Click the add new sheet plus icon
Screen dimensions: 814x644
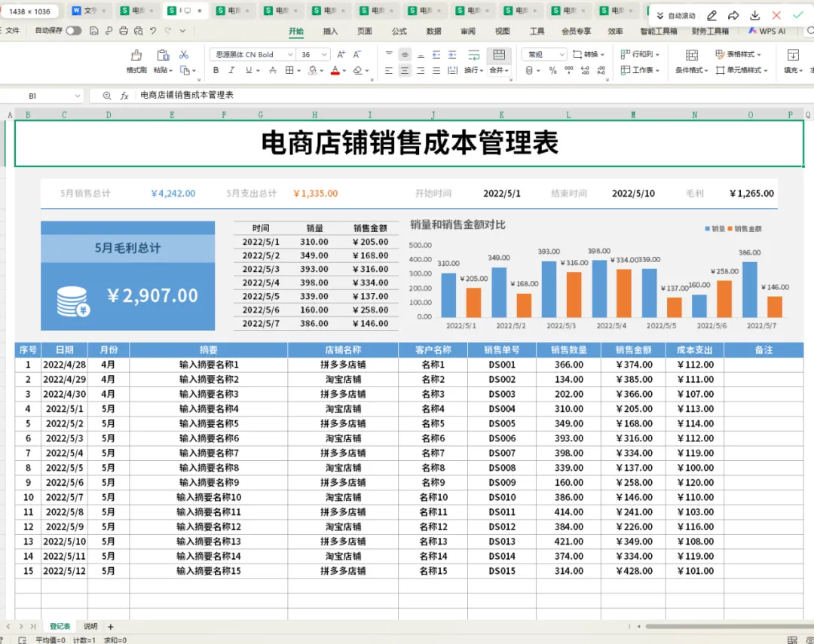[x=110, y=627]
